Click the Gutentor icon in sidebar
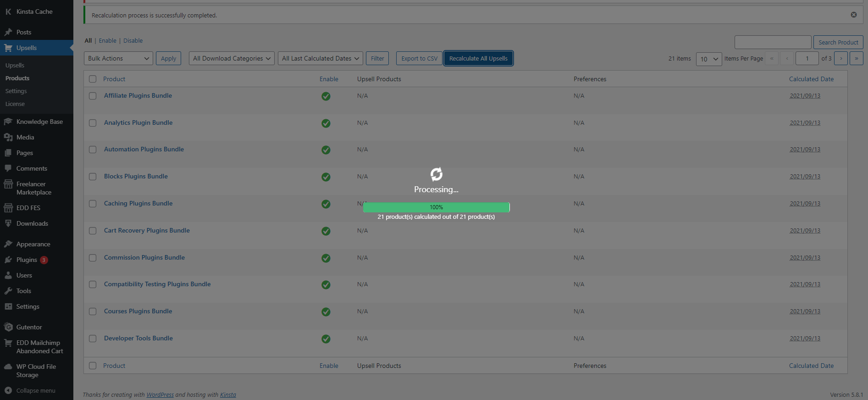 click(x=8, y=327)
